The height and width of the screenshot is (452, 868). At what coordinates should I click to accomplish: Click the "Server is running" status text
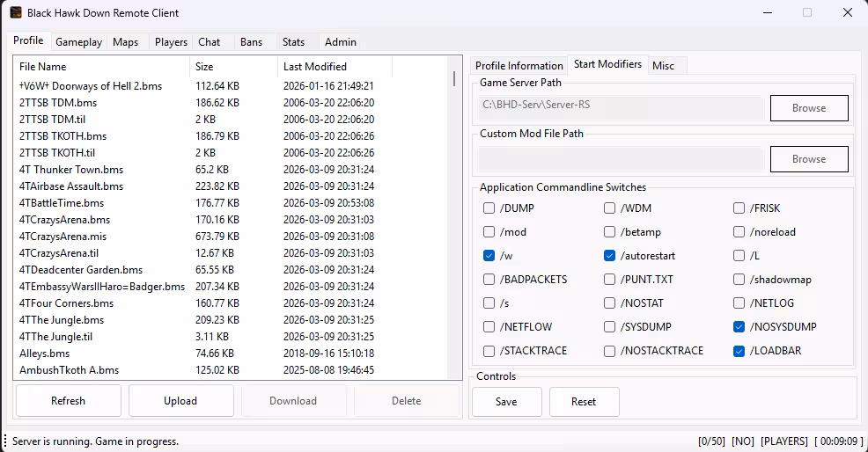95,441
